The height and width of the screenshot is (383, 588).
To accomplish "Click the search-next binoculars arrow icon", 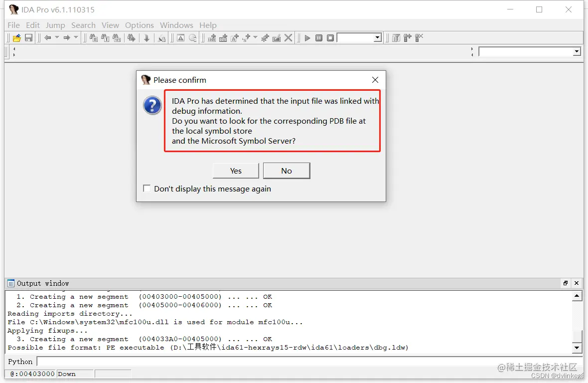I will tap(131, 38).
